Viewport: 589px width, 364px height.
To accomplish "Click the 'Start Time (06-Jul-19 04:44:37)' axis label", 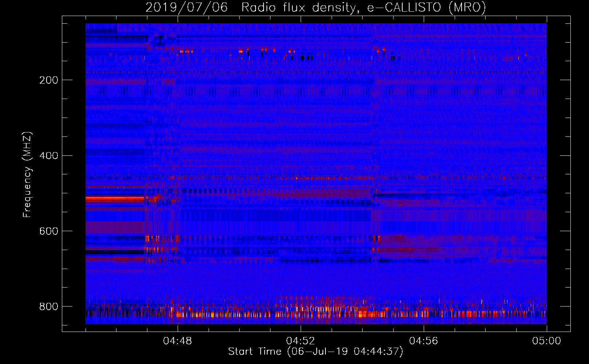I will click(316, 352).
